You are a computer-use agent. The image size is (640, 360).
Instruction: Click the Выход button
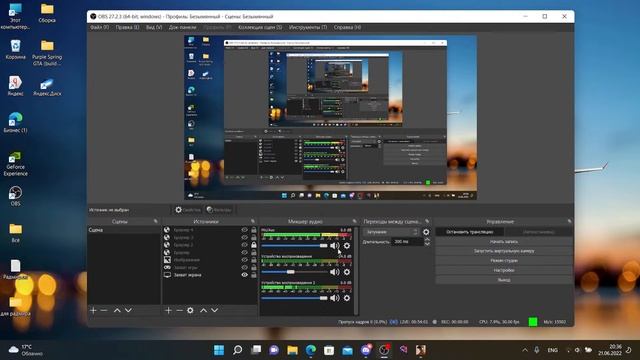[x=504, y=280]
